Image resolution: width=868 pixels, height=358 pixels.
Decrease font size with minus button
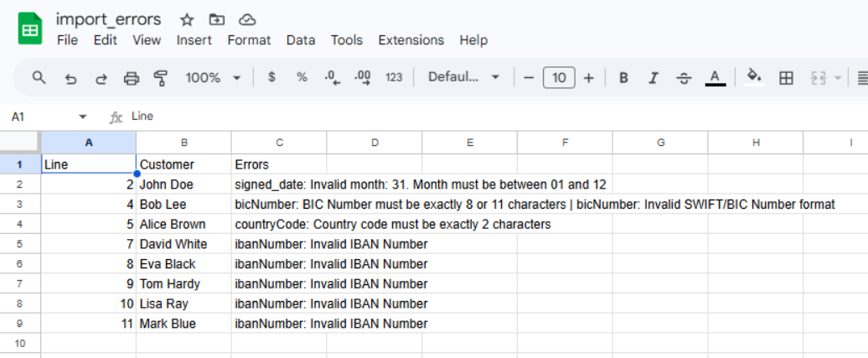529,78
